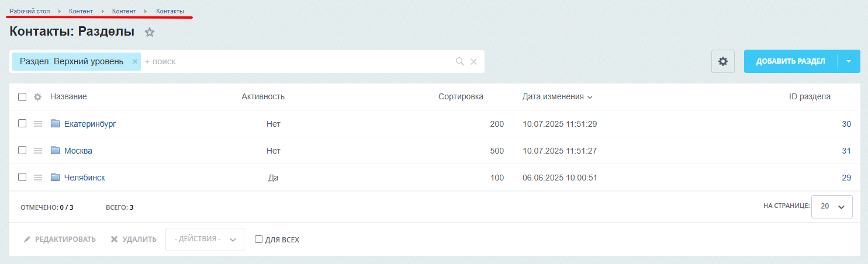Click the 'Добавить раздел' button
Screen dimensions: 868x264
click(x=790, y=61)
